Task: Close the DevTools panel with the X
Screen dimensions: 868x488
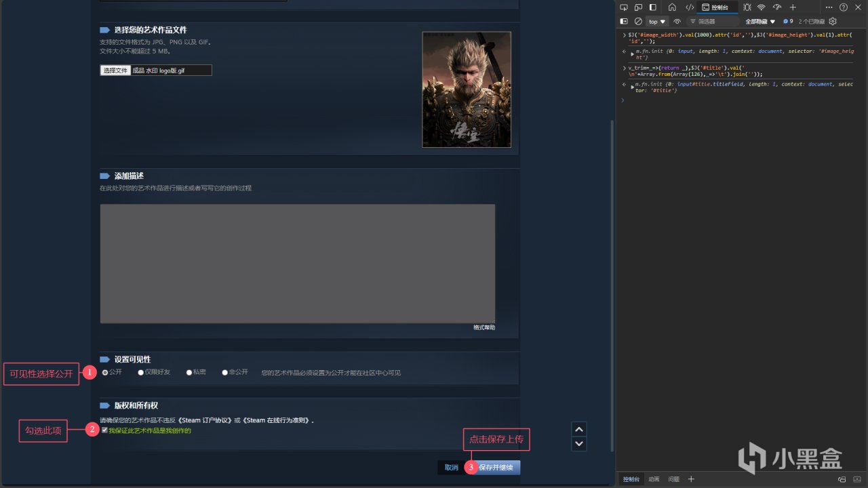Action: coord(859,7)
